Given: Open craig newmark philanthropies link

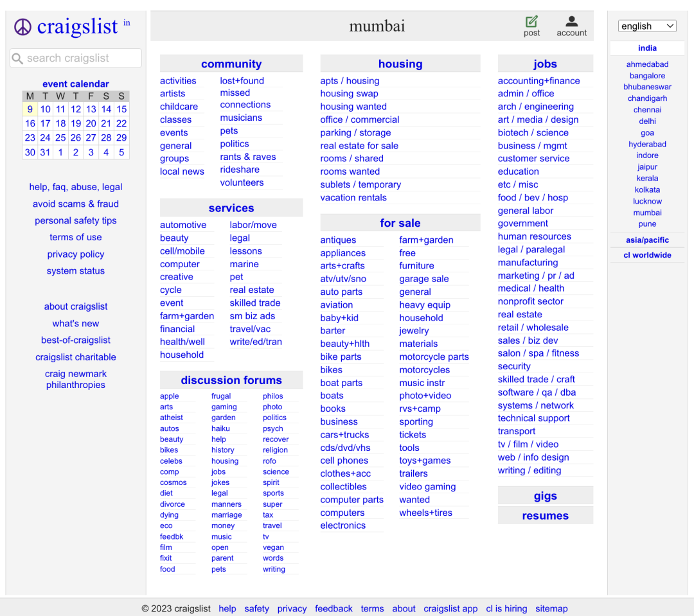Looking at the screenshot, I should [76, 380].
